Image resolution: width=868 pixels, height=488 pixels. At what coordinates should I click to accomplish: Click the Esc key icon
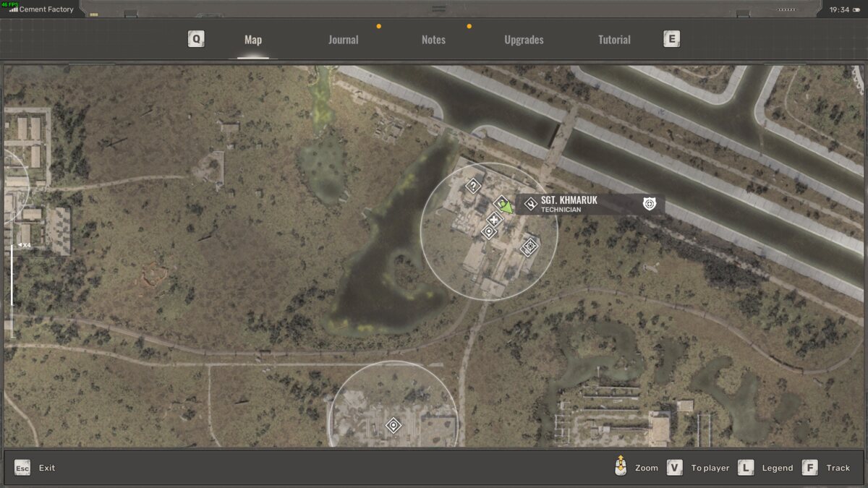(22, 468)
